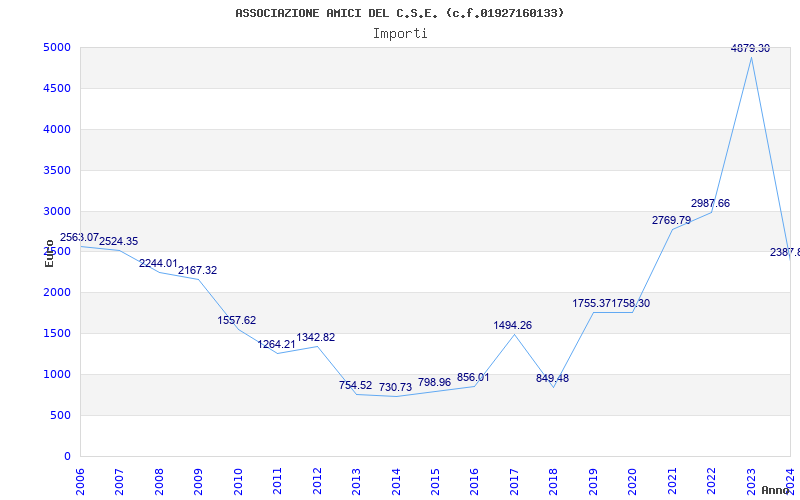The image size is (800, 500).
Task: Select data label 798.96
Action: (434, 382)
